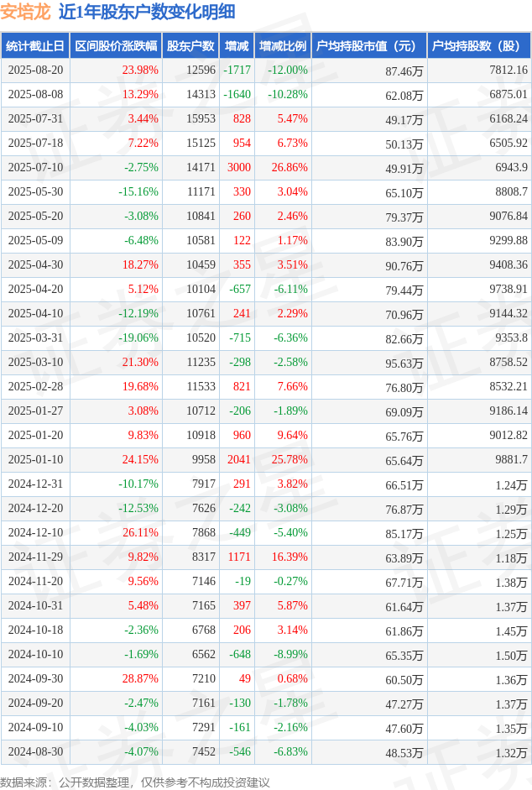Click the 增减比例 column header
Screen dimensions: 532x790
coord(283,46)
